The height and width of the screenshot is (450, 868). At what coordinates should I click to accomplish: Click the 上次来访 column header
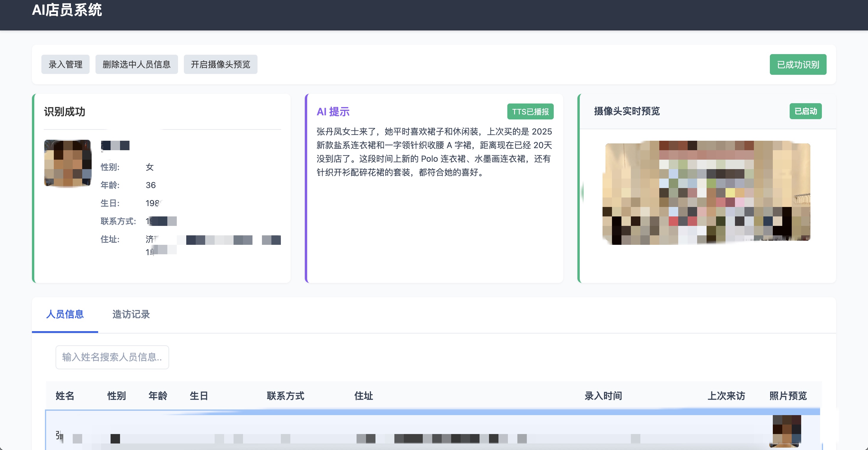[x=726, y=396]
